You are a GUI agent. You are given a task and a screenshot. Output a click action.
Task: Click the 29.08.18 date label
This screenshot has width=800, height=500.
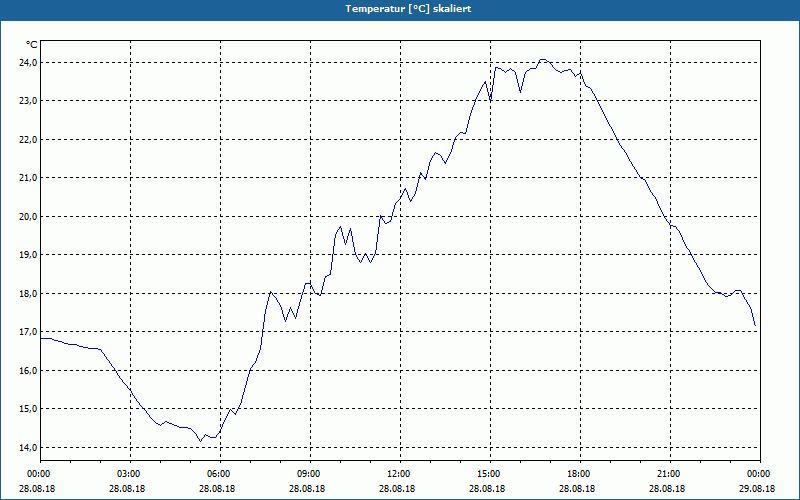(x=757, y=489)
